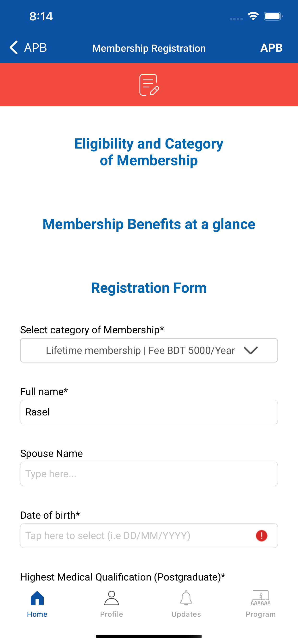
Task: Tap the Registration Form heading
Action: point(149,288)
